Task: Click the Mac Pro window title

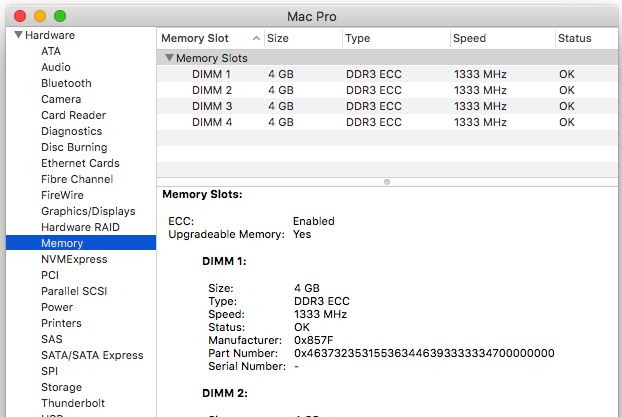Action: click(311, 17)
